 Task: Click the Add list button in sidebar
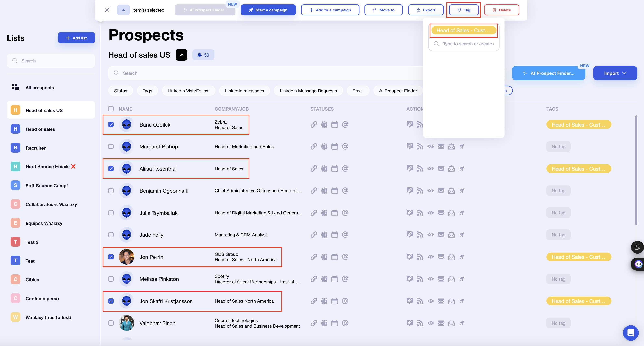coord(76,38)
